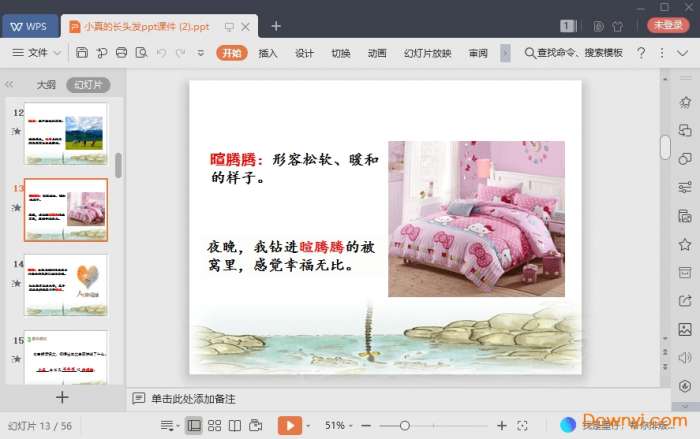Fit slide to window icon
Image resolution: width=700 pixels, height=439 pixels.
[522, 426]
